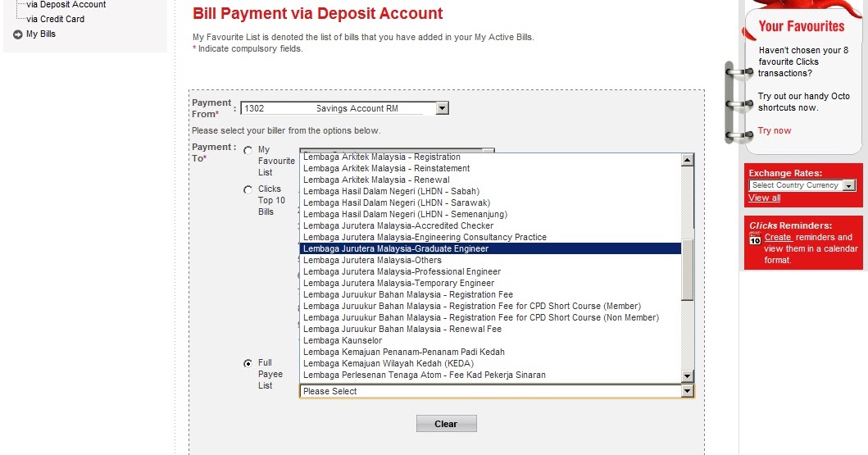Open the Please Select payee dropdown arrow

click(x=688, y=391)
